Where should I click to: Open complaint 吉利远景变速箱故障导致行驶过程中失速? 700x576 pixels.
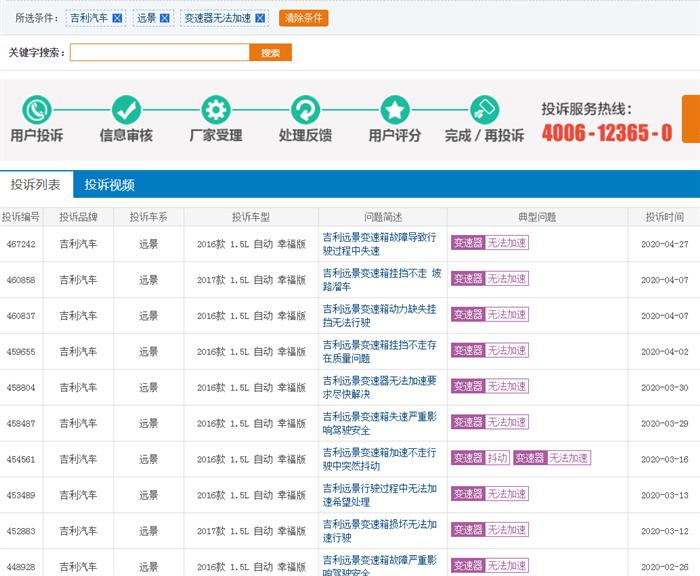[x=379, y=244]
